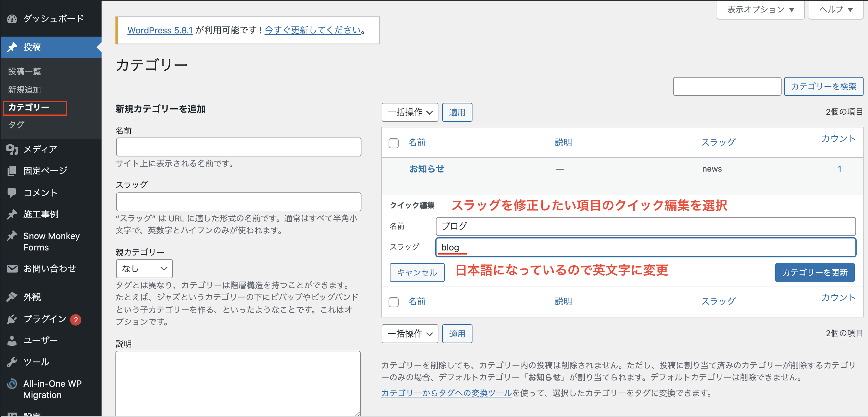Screen dimensions: 868x417
Task: Open プラグイン plugin icon in sidebar
Action: pos(12,319)
